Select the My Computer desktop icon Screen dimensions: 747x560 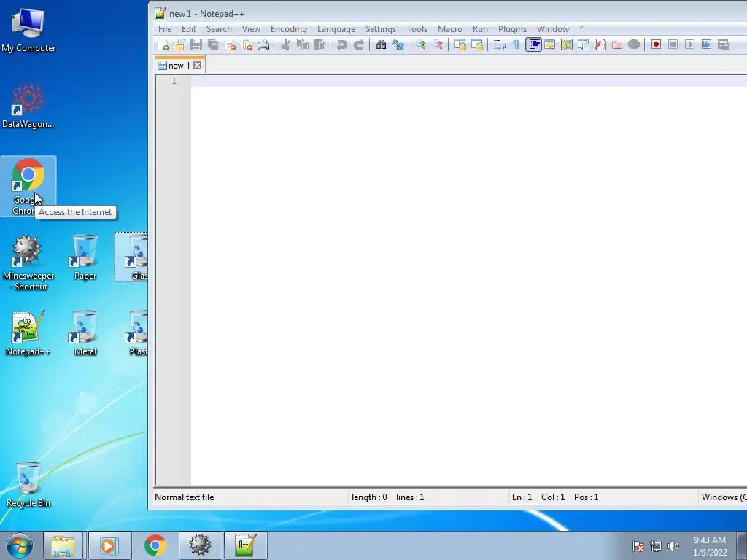[x=28, y=29]
